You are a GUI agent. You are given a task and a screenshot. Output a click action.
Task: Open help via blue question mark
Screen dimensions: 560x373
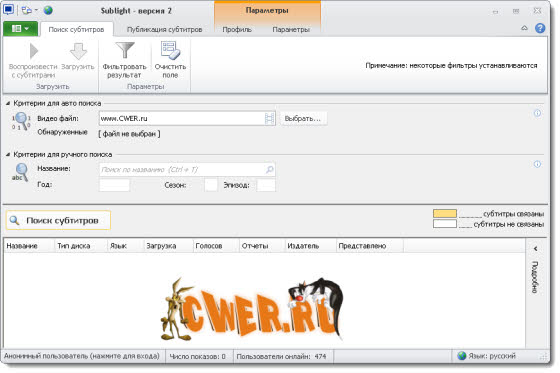(540, 28)
